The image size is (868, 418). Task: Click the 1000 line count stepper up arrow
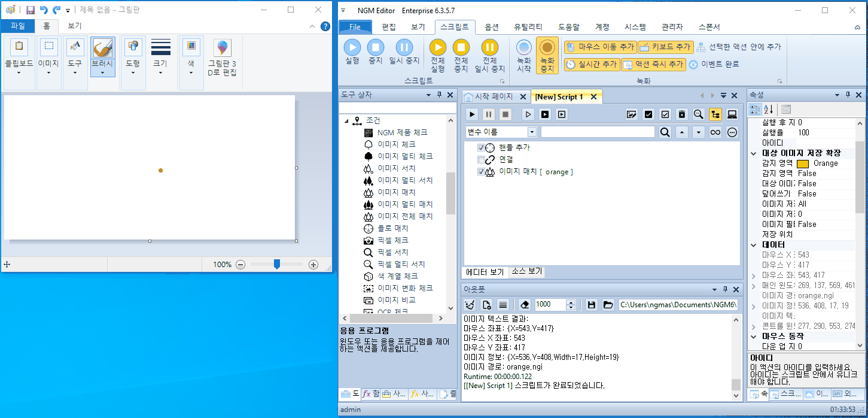571,302
